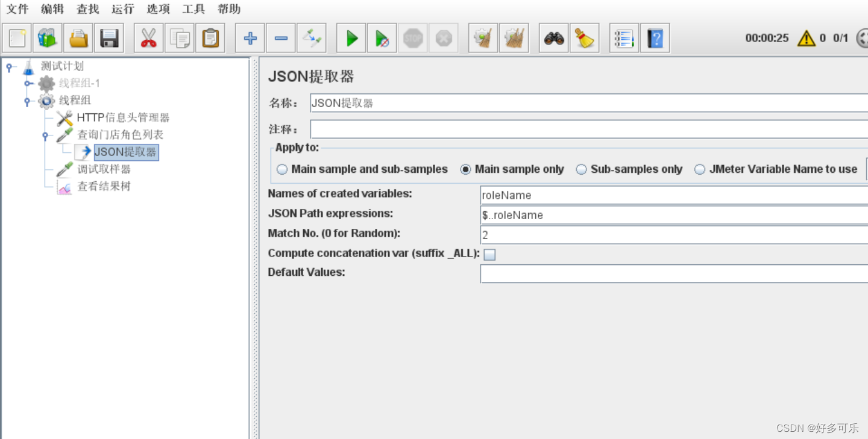The image size is (868, 439).
Task: Click the 注释 comments input field
Action: [x=589, y=129]
